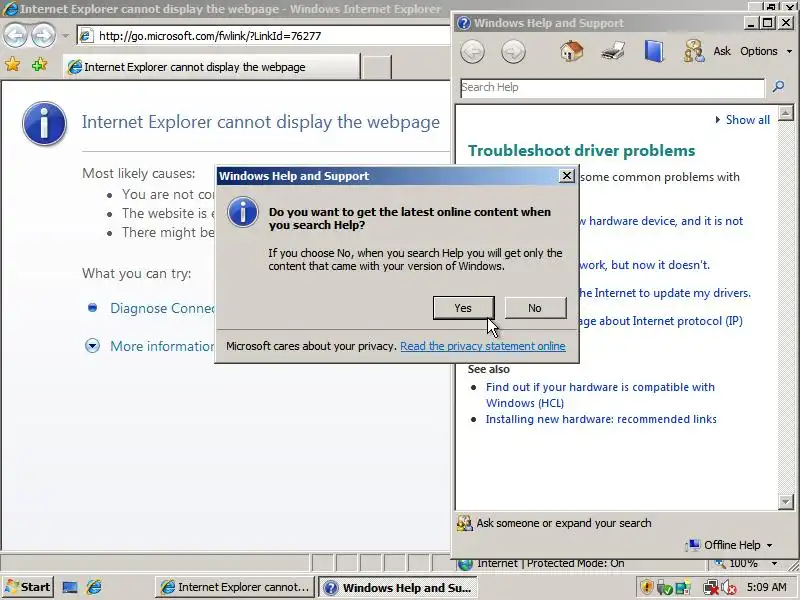Open Favorites Center star icon
Viewport: 800px width, 600px height.
13,65
